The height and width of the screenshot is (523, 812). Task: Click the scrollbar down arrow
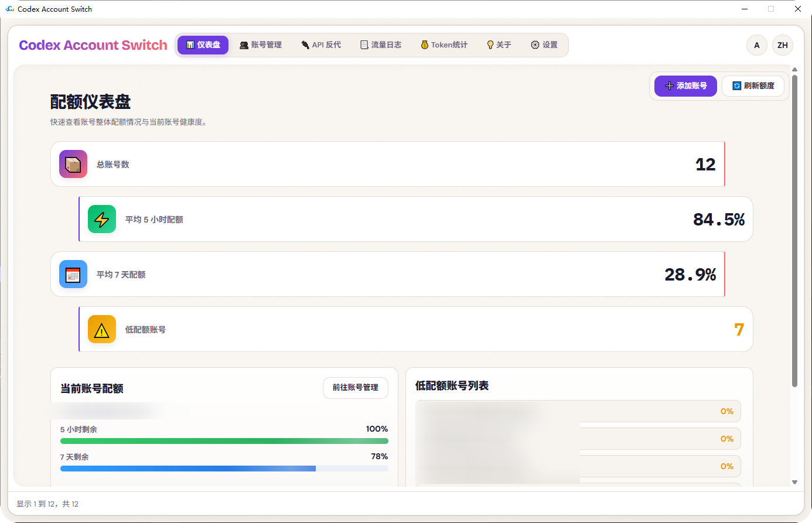[x=794, y=483]
